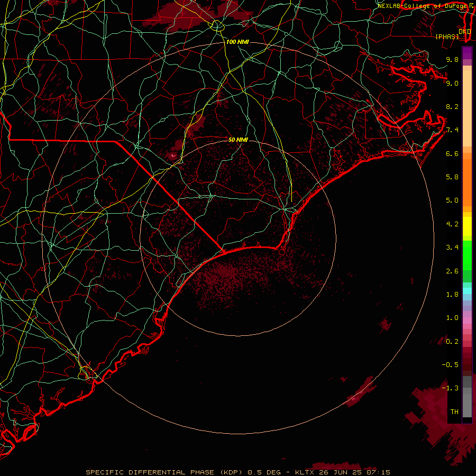Click the 9.0 value on the color scale
Image resolution: width=476 pixels, height=476 pixels.
(452, 83)
